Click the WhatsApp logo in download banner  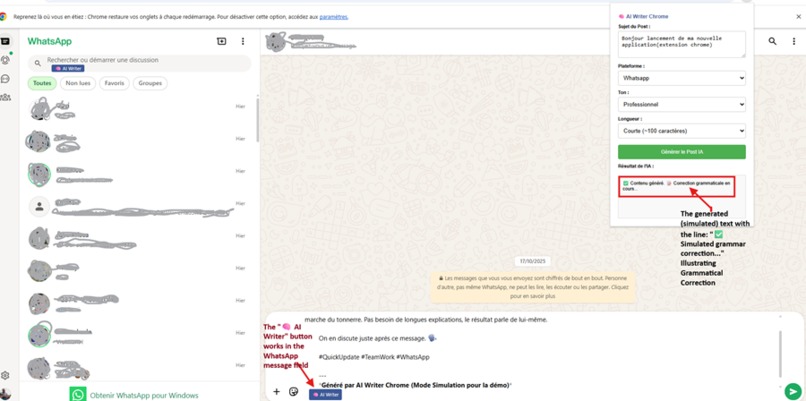click(x=78, y=394)
